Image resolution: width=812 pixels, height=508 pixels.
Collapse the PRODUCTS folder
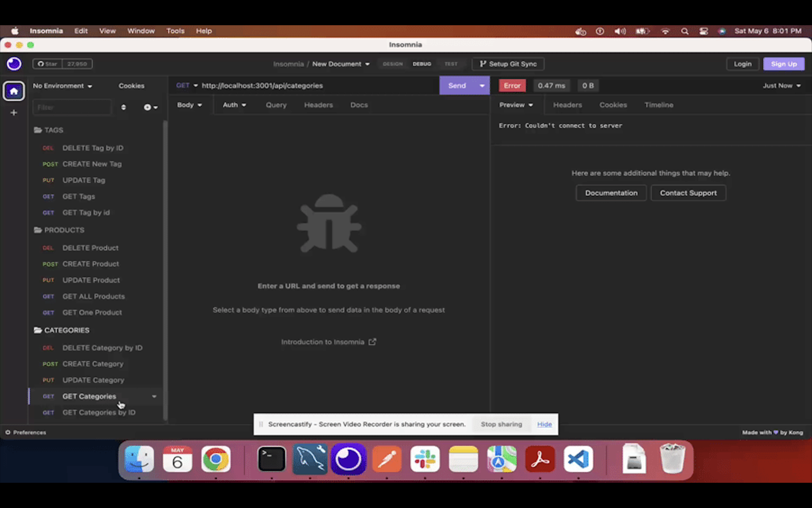coord(59,230)
